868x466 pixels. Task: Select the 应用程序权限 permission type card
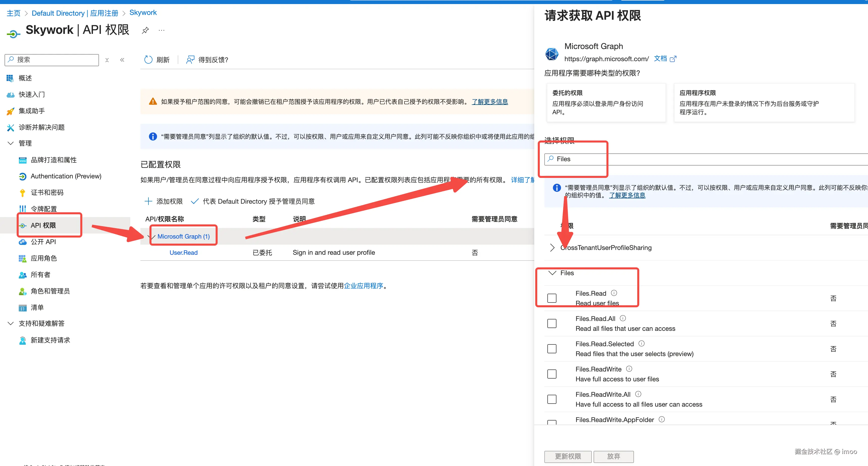point(764,103)
